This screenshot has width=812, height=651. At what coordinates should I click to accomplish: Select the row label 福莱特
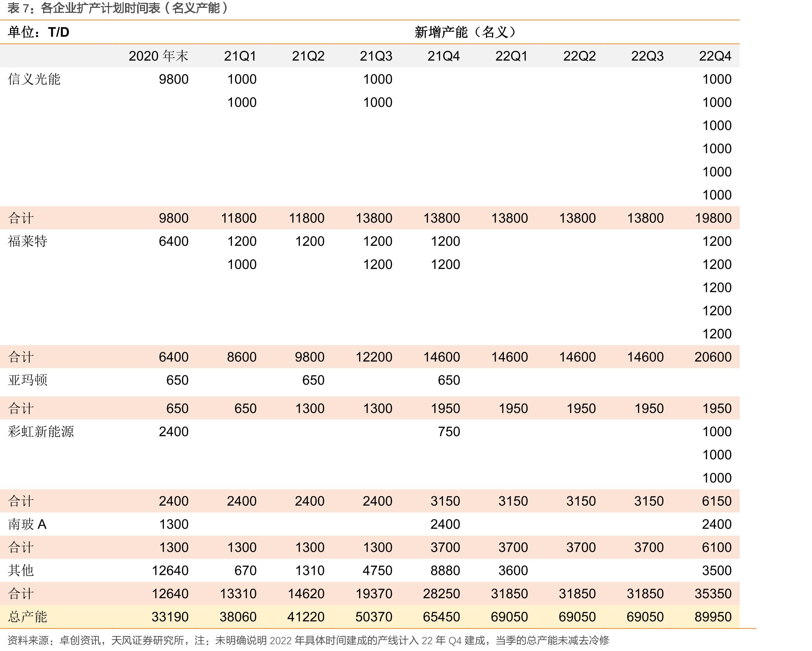[27, 241]
